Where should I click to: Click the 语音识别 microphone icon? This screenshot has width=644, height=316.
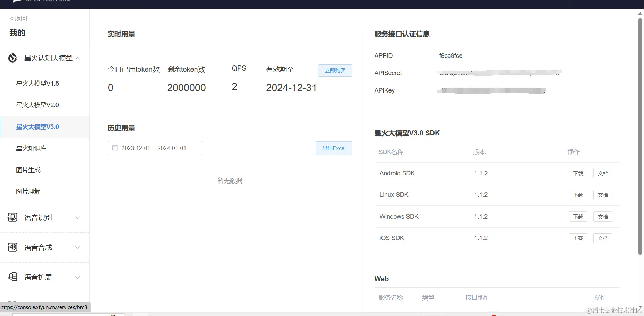pos(12,217)
